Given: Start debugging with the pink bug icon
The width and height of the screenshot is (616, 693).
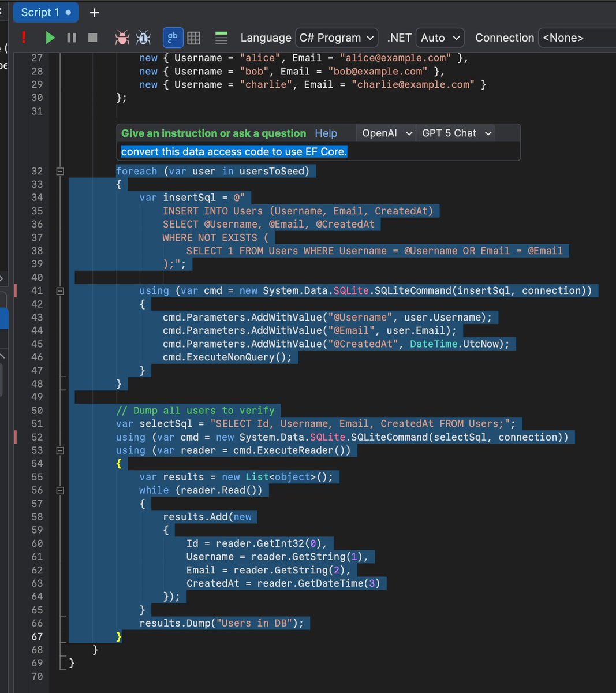Looking at the screenshot, I should pos(122,37).
